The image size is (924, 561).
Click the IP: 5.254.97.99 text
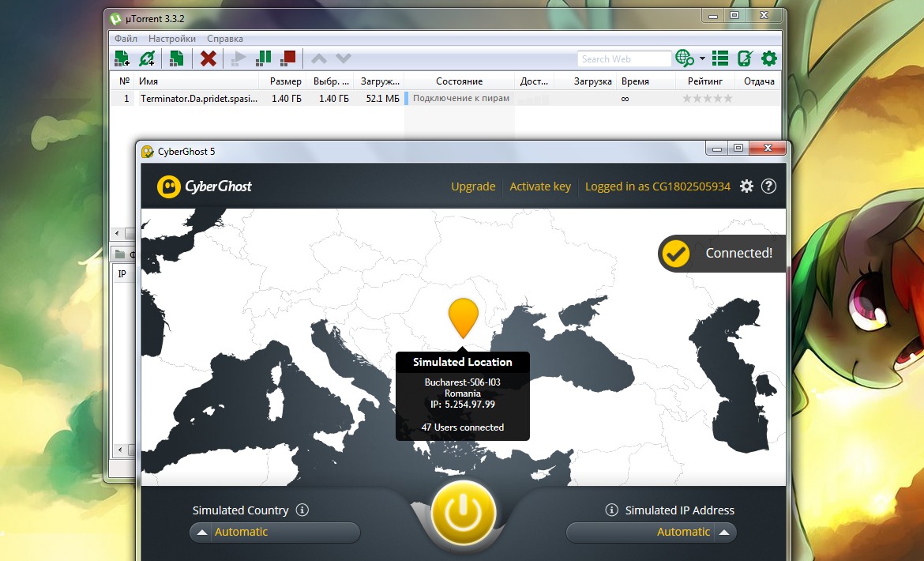coord(463,405)
